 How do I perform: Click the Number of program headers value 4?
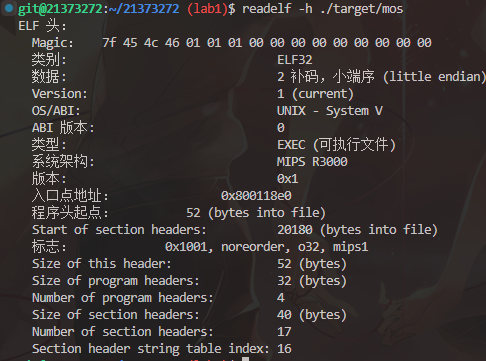(281, 298)
